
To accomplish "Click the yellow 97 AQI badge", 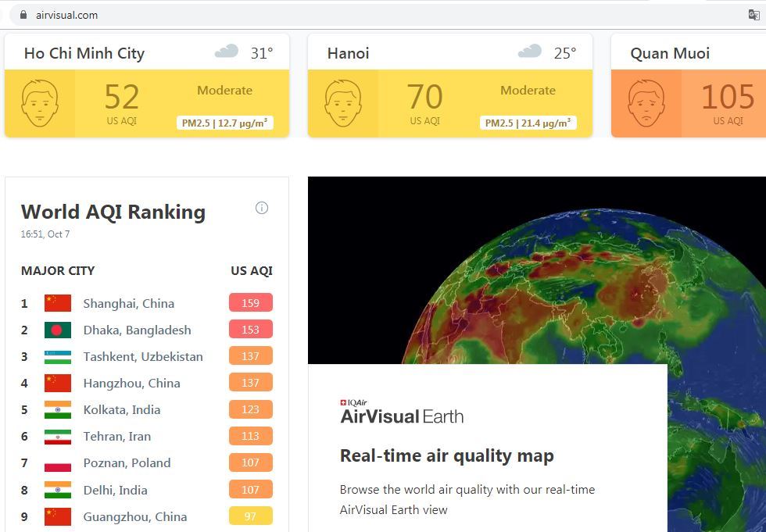I will tap(250, 516).
